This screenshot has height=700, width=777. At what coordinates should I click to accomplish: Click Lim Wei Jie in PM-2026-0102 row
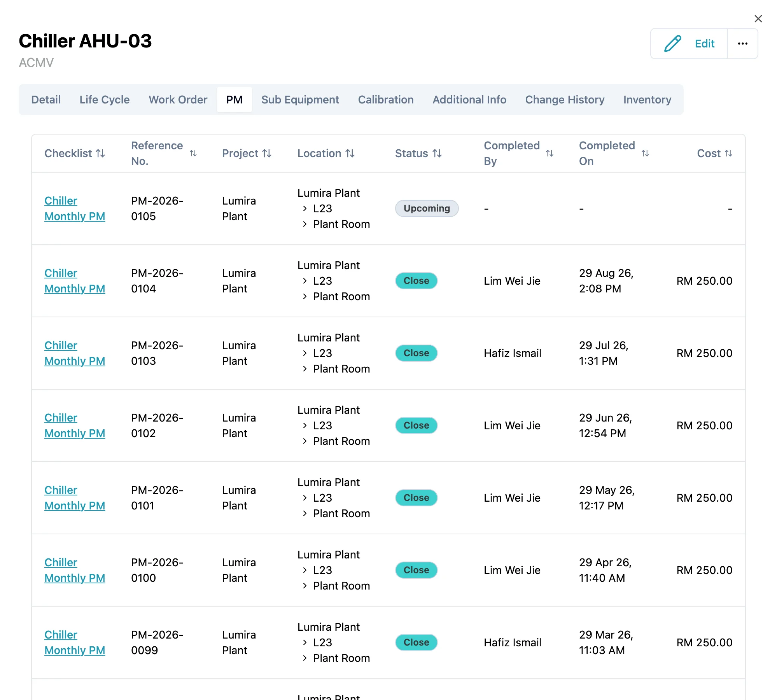512,425
